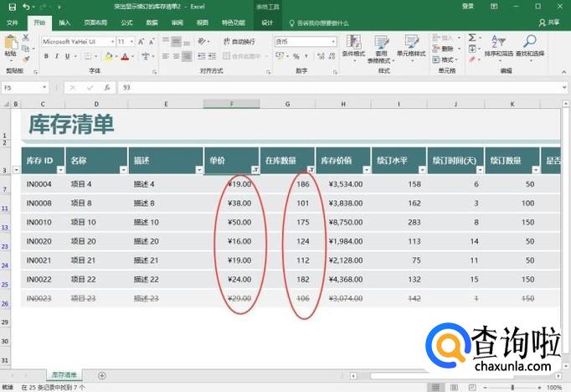Screen dimensions: 571x392
Task: Click the Save icon in quick access toolbar
Action: pos(9,7)
